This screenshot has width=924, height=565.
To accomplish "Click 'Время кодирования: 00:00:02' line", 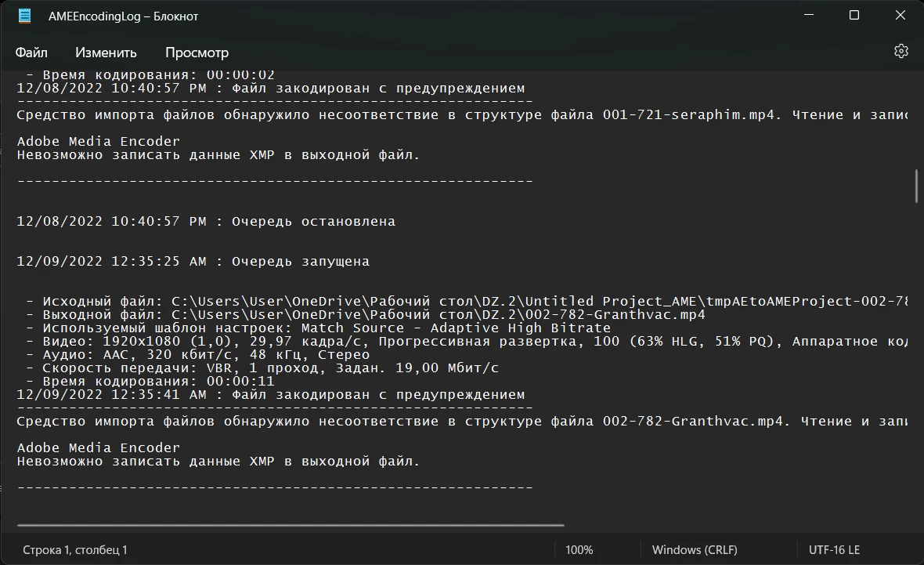I will [x=150, y=75].
